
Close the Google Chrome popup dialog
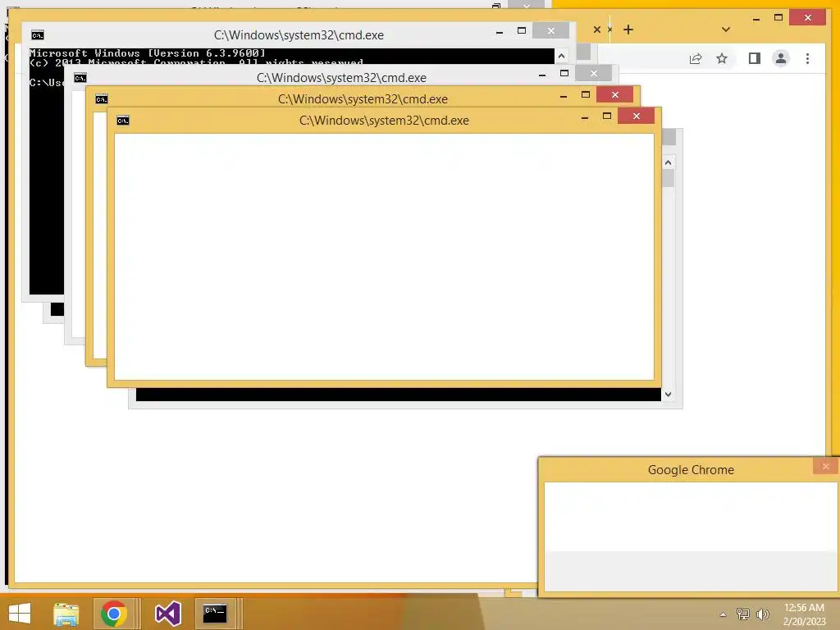tap(825, 466)
